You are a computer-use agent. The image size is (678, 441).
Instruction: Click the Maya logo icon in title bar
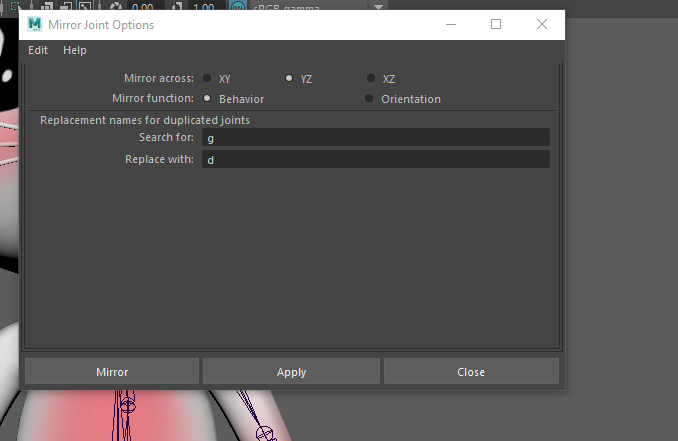[35, 24]
